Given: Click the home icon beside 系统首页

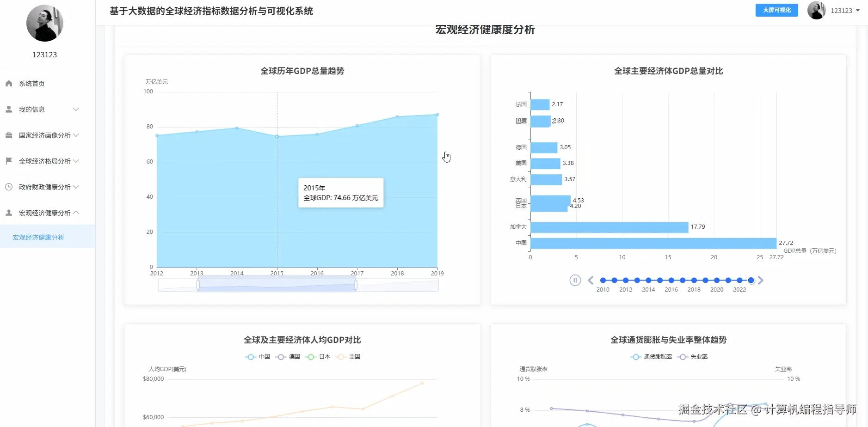Looking at the screenshot, I should tap(8, 83).
